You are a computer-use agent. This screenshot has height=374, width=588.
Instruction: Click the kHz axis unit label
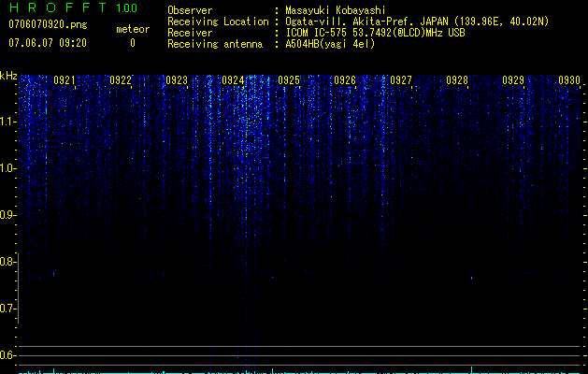8,76
